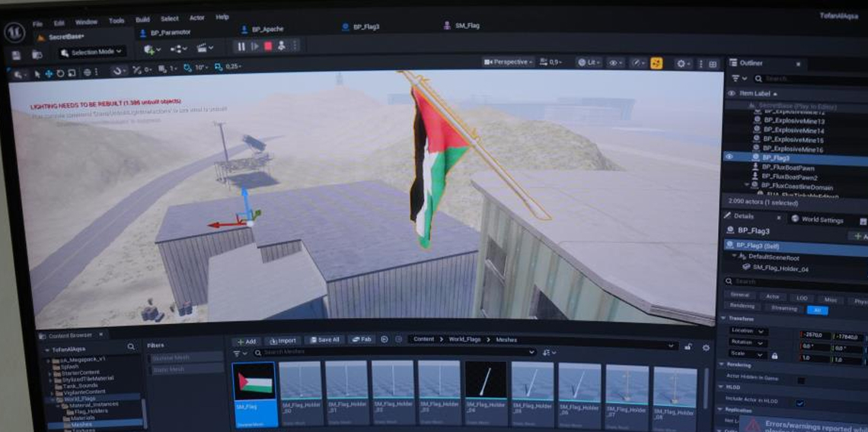
Task: Open the Location type dropdown in Transform
Action: pyautogui.click(x=748, y=330)
